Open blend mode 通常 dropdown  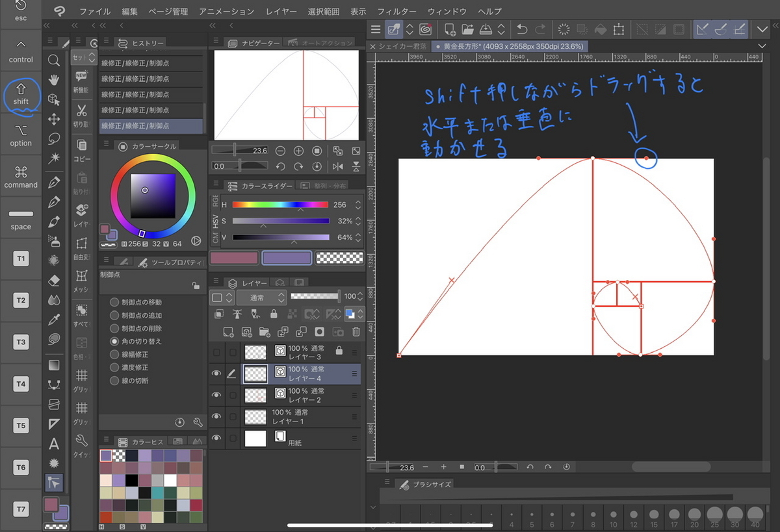[261, 297]
